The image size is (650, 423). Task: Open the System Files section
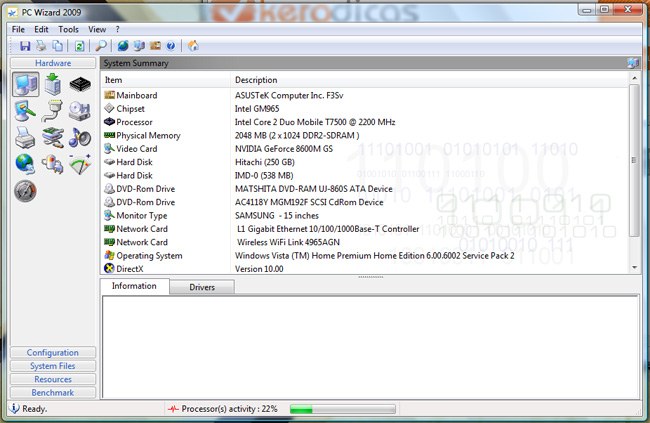pyautogui.click(x=53, y=366)
